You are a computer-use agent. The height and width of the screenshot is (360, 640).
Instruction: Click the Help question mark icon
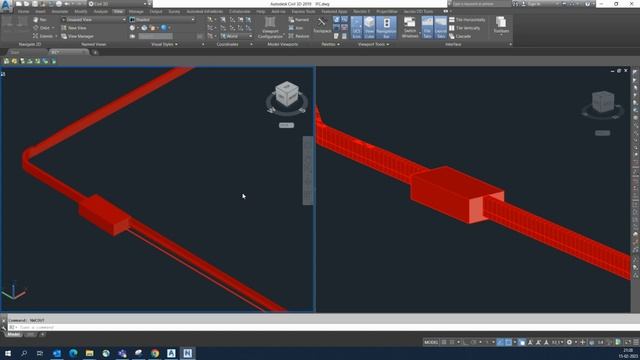(588, 4)
